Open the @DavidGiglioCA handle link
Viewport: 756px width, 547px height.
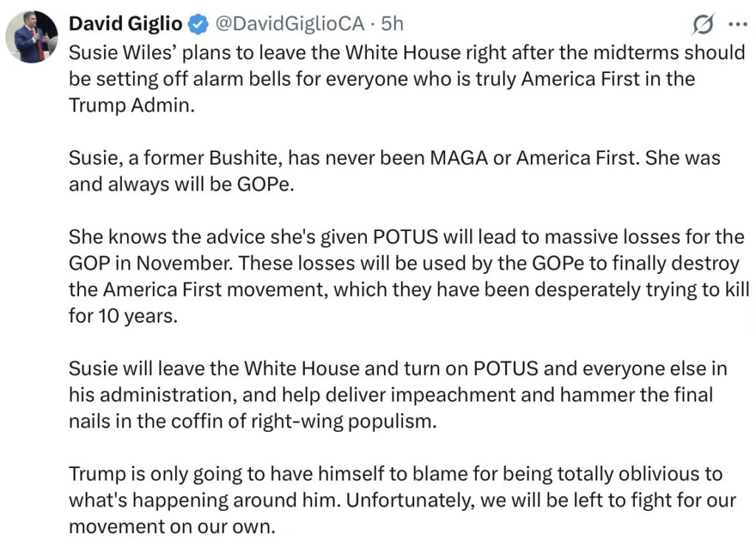(x=289, y=24)
